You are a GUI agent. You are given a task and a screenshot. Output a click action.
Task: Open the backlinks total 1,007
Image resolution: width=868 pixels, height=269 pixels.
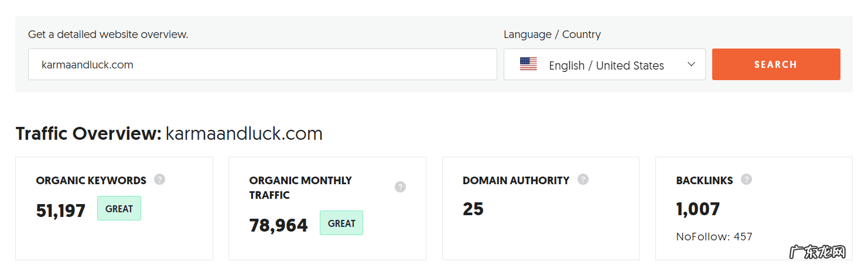[698, 209]
